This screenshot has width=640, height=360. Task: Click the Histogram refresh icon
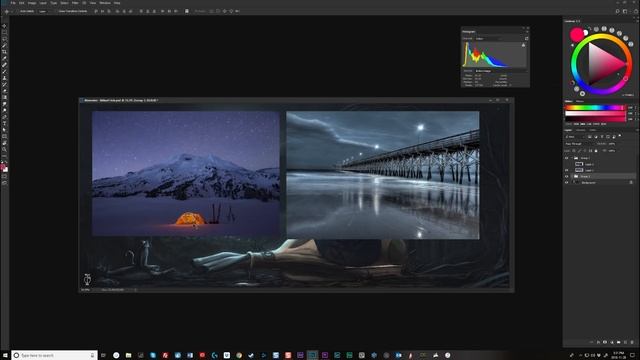pos(526,38)
